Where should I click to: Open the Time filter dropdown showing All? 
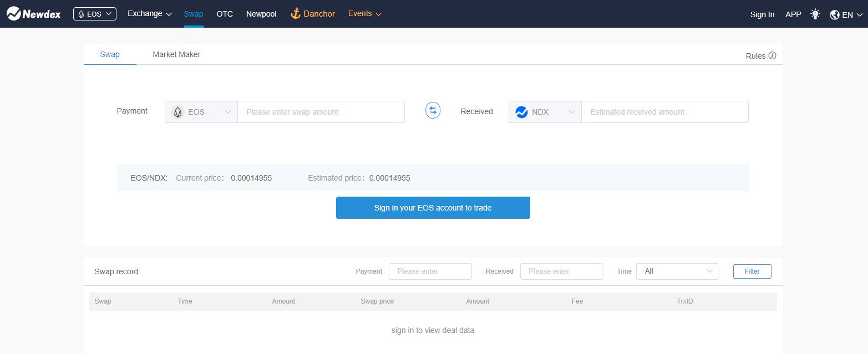(x=678, y=271)
